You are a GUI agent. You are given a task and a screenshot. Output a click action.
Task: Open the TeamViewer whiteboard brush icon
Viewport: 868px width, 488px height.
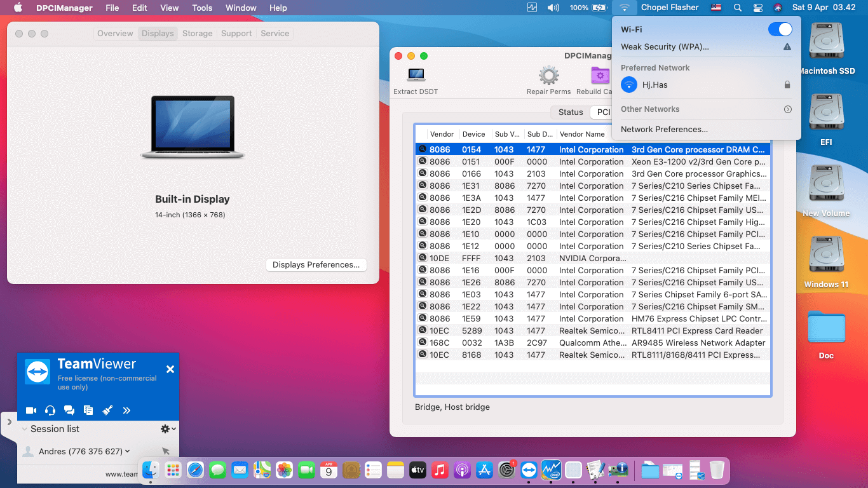pos(107,410)
